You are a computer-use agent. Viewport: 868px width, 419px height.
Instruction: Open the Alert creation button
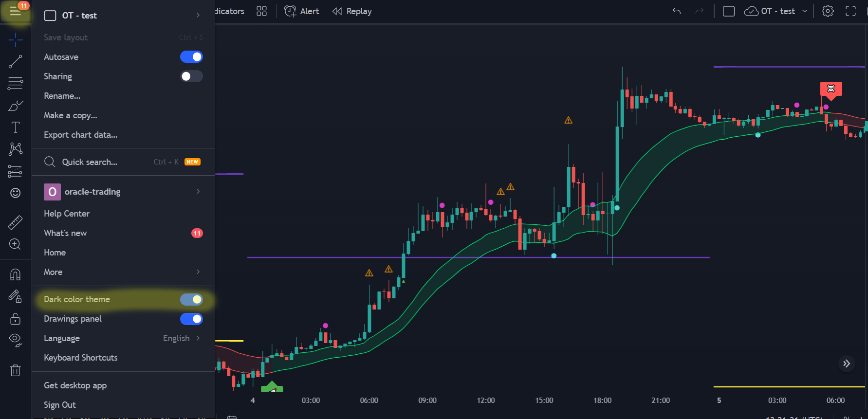pos(302,11)
